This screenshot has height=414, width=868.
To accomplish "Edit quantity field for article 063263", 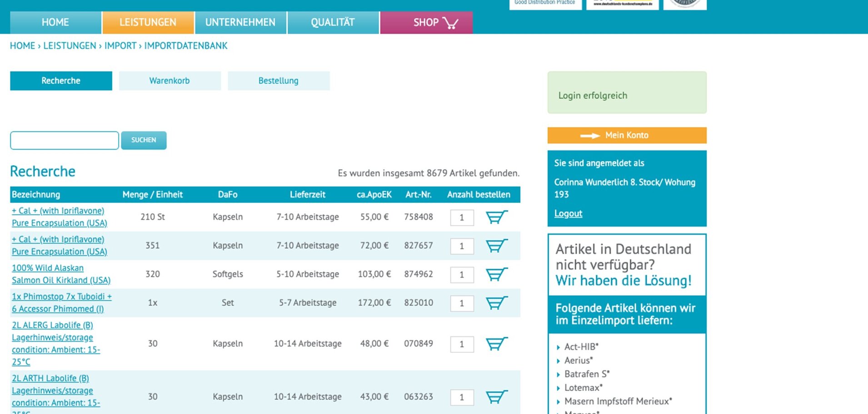I will coord(462,397).
